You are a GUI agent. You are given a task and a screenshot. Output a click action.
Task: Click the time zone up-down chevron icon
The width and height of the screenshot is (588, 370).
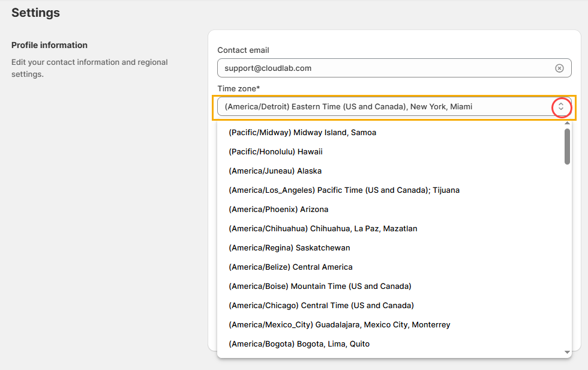pos(561,107)
